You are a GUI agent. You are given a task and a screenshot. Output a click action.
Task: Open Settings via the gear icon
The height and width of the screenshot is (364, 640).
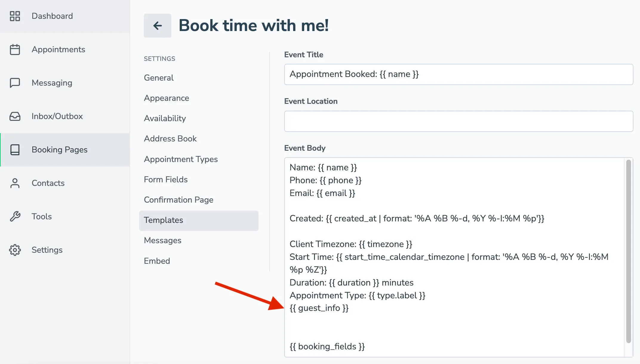(15, 250)
